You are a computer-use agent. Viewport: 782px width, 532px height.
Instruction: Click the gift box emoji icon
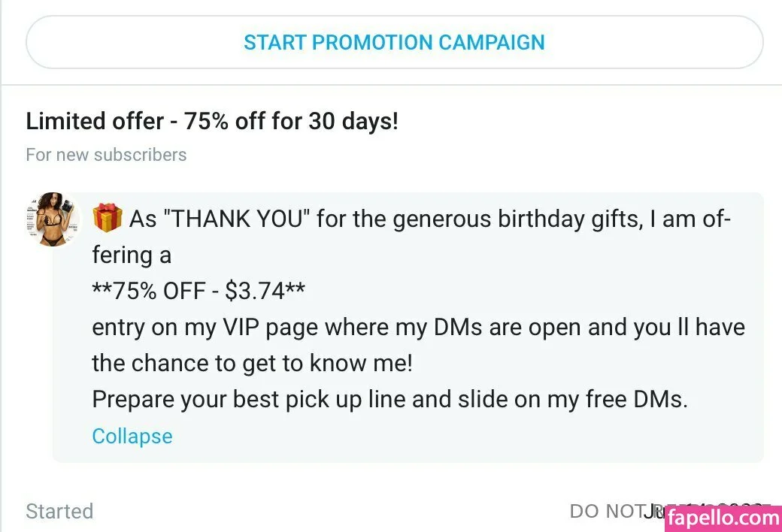click(107, 219)
